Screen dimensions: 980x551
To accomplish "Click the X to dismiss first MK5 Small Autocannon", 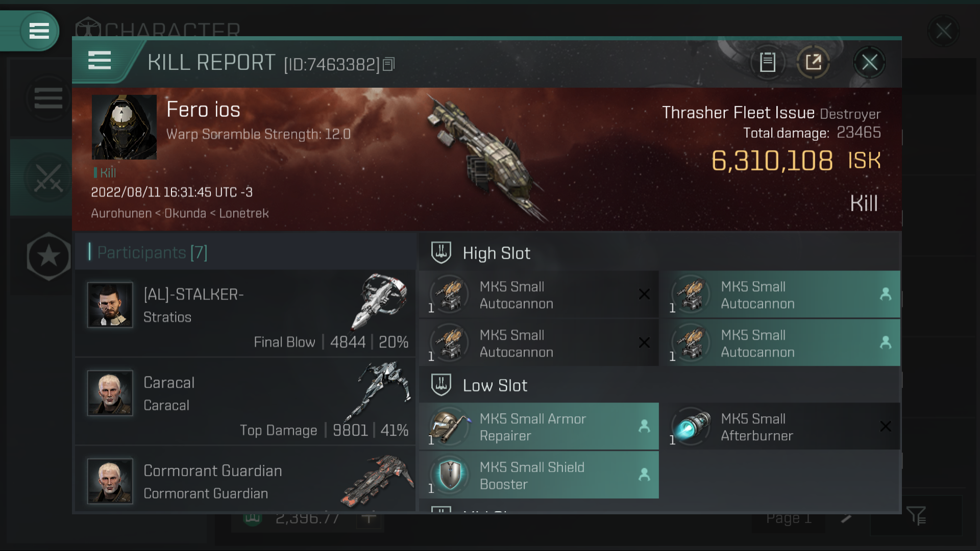I will click(644, 294).
